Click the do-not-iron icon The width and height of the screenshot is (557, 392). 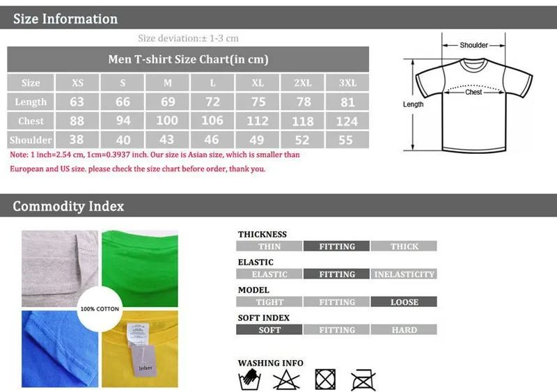363,380
